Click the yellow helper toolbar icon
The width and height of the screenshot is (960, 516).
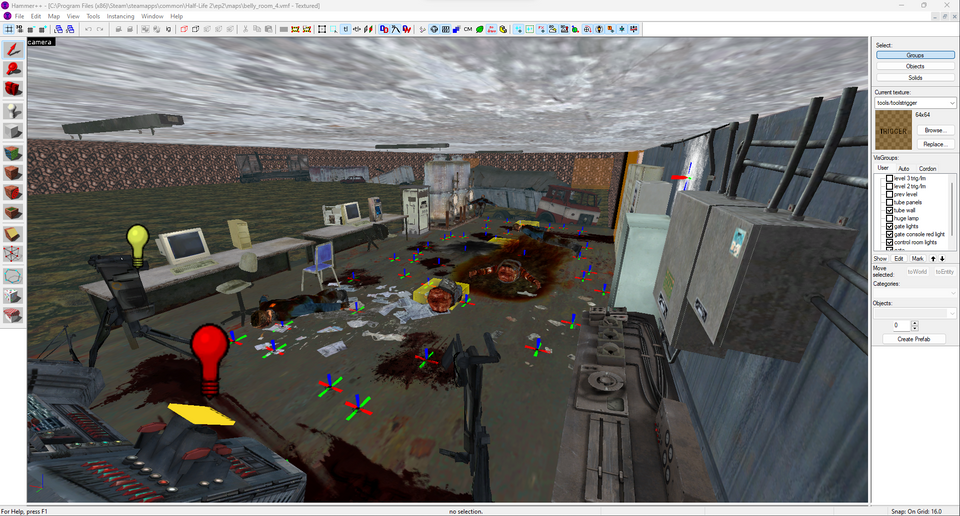[x=503, y=29]
